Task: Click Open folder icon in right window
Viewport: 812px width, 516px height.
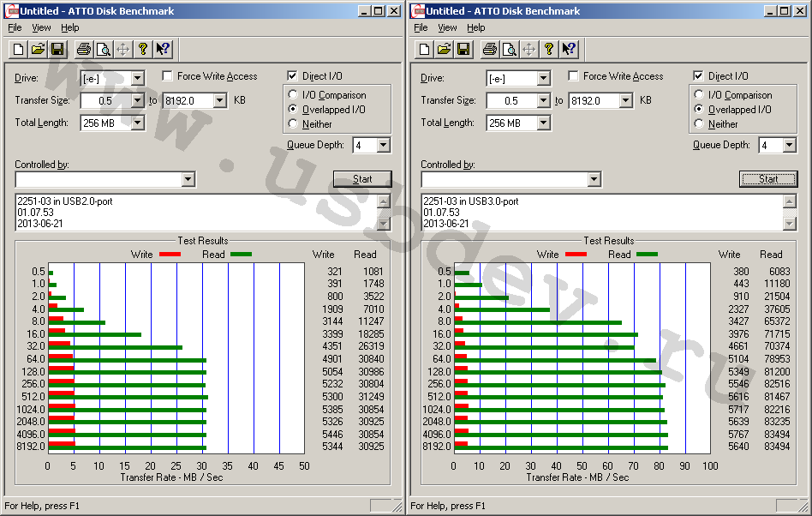Action: [x=444, y=49]
